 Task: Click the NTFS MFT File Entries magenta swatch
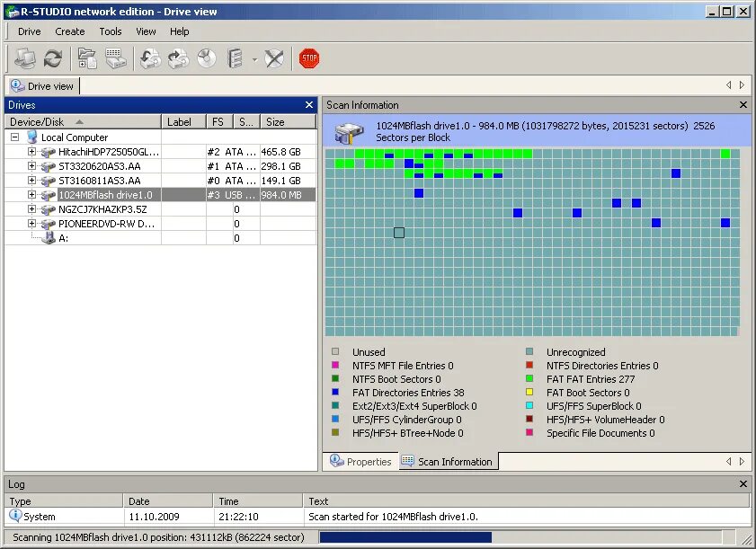(x=335, y=365)
